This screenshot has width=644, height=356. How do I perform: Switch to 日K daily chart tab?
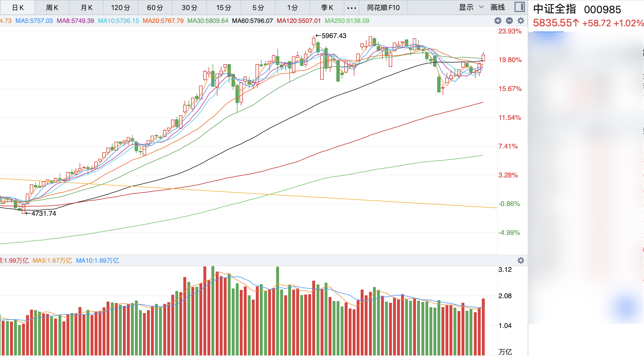click(17, 8)
